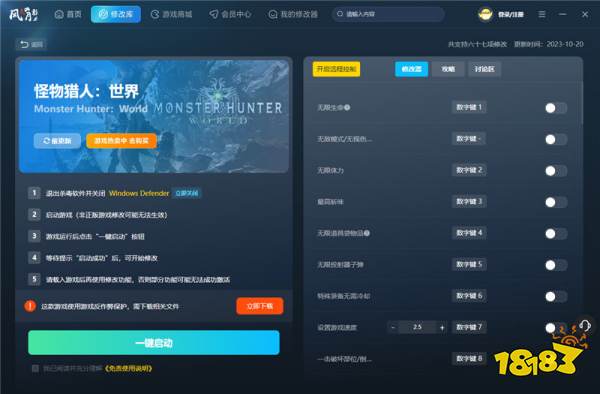Screen dimensions: 600x394
Task: Click the 数字键 6 hotkey box
Action: pos(469,295)
